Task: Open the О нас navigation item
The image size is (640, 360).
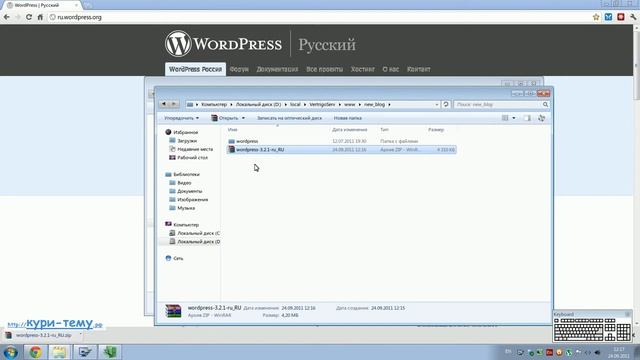Action: [x=391, y=69]
